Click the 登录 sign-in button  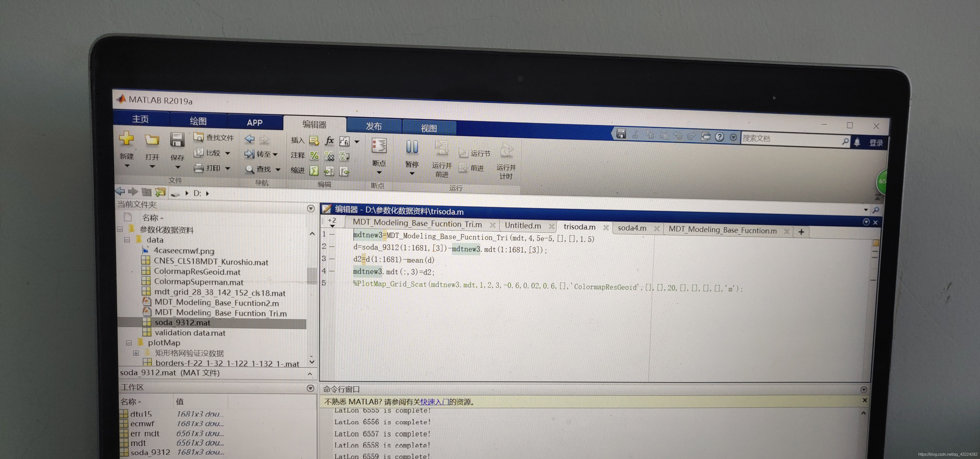pos(876,143)
